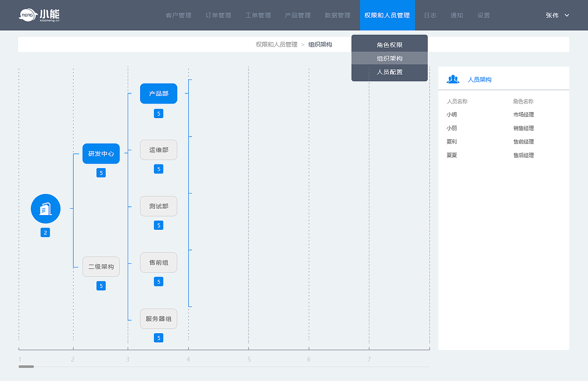Screen dimensions: 588x381
Task: Click the 售前经理 role cell
Action: coord(524,142)
